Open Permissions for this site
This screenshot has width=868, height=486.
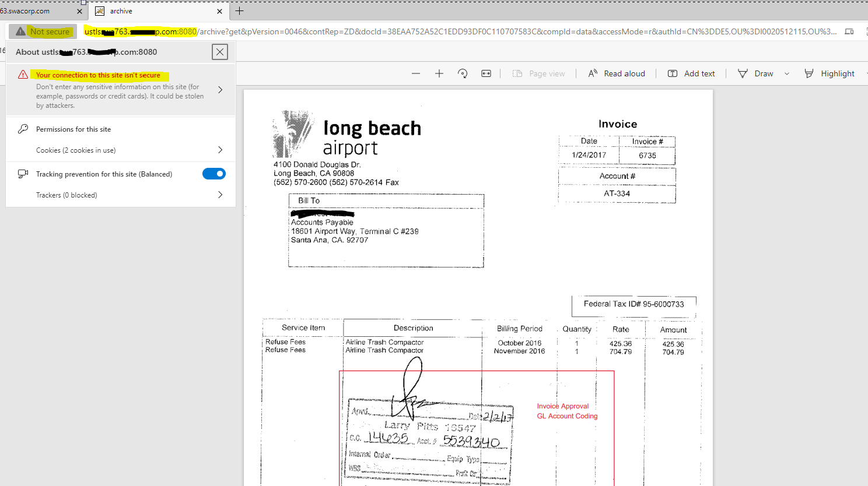[73, 129]
